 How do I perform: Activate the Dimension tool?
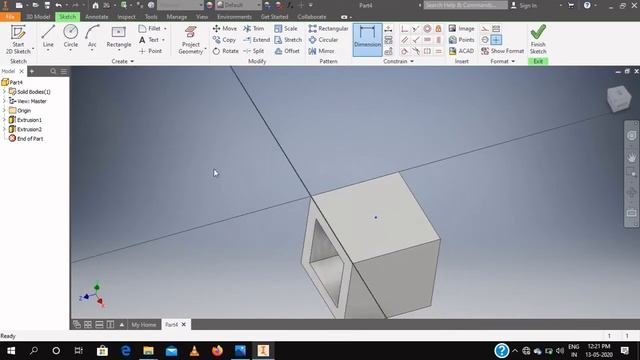367,40
